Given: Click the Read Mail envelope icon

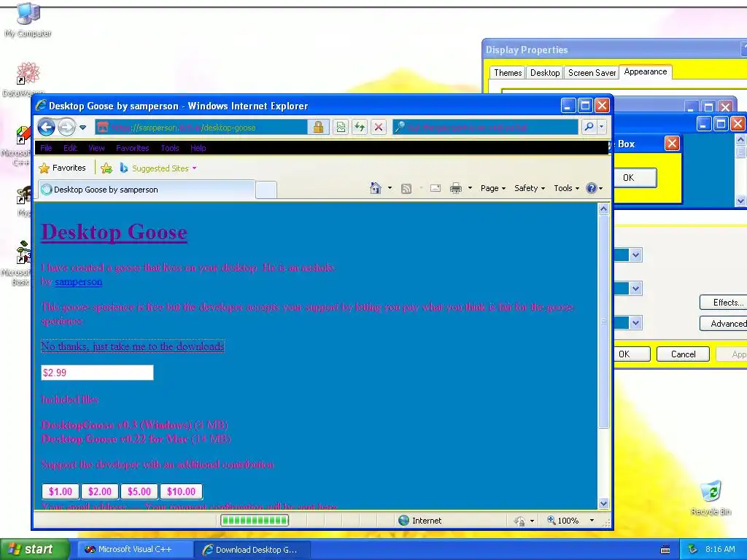Looking at the screenshot, I should pos(436,188).
